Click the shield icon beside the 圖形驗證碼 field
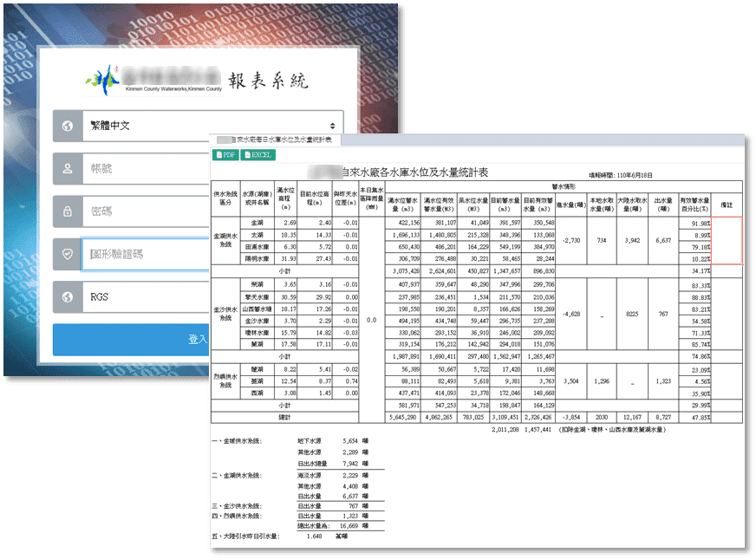 point(69,254)
